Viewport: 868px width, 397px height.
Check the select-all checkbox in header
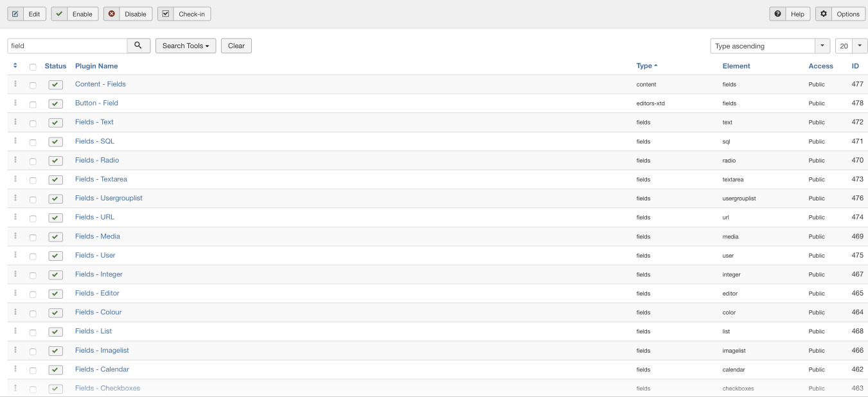[x=33, y=66]
